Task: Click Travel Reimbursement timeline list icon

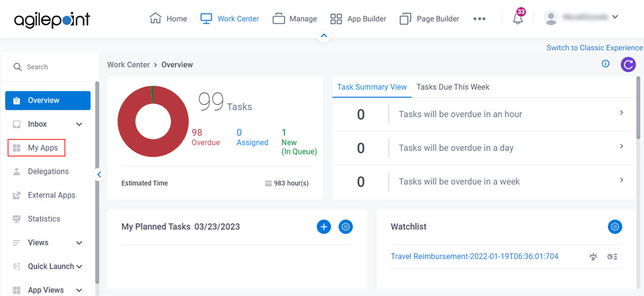Action: [612, 257]
